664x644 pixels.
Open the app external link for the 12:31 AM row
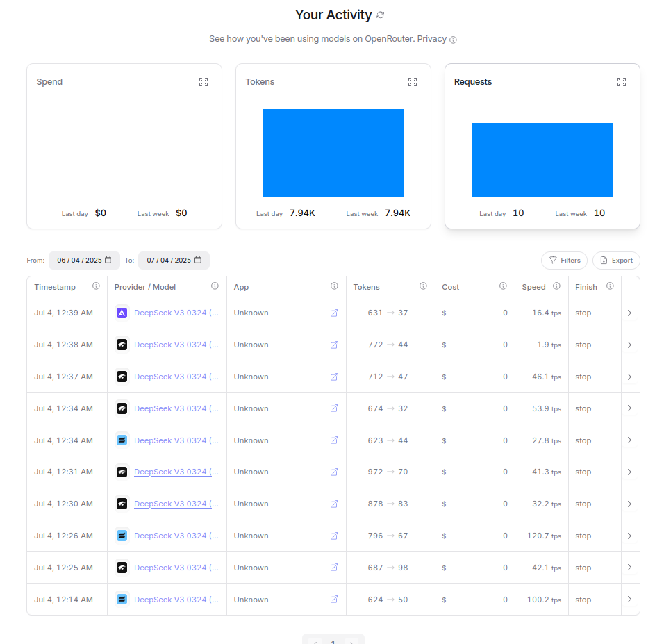click(334, 472)
